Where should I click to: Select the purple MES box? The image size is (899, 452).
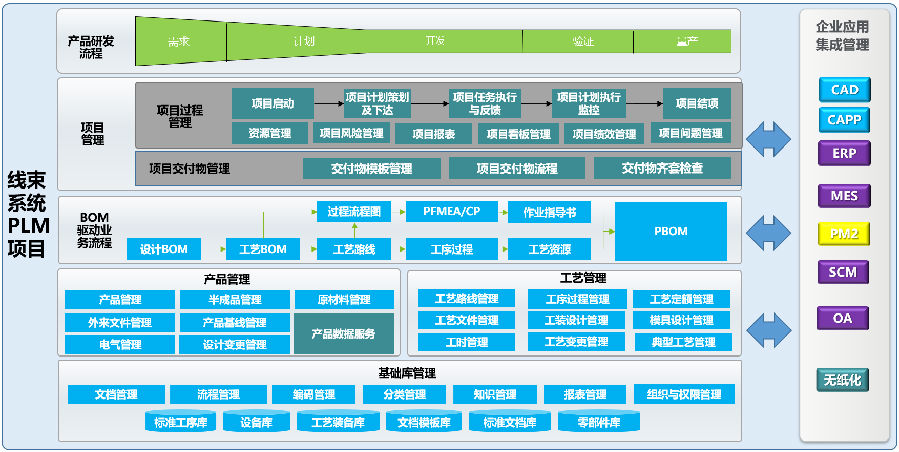845,196
